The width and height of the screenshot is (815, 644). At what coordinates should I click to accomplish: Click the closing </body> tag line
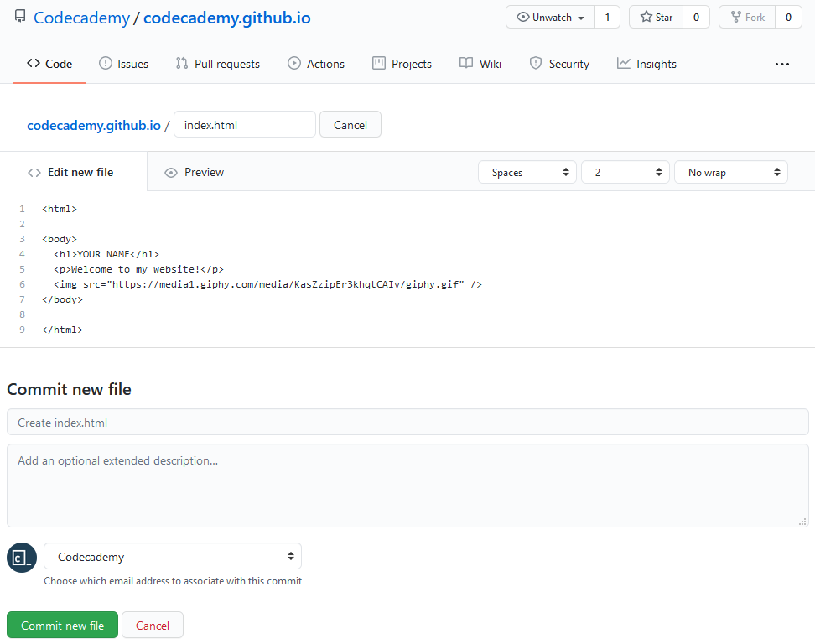[x=62, y=299]
